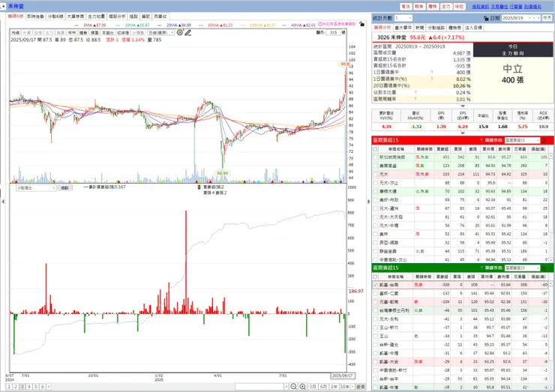
Task: Tick checkbox for 元富-敦南 row
Action: (376, 302)
